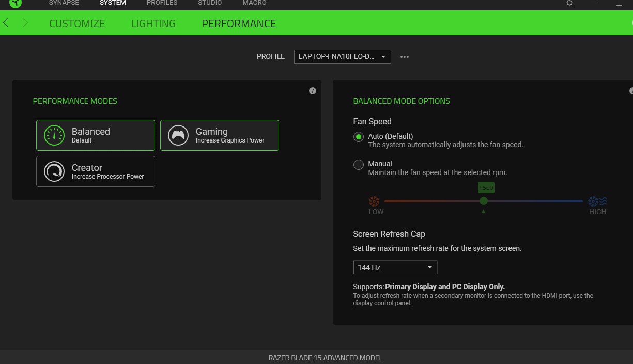Click the PERFORMANCE MODES heading
Screen dimensions: 633x364
coord(75,101)
